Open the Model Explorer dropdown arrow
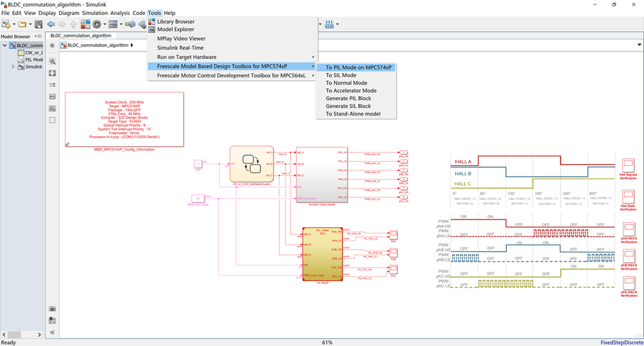This screenshot has width=644, height=346. pos(121,25)
